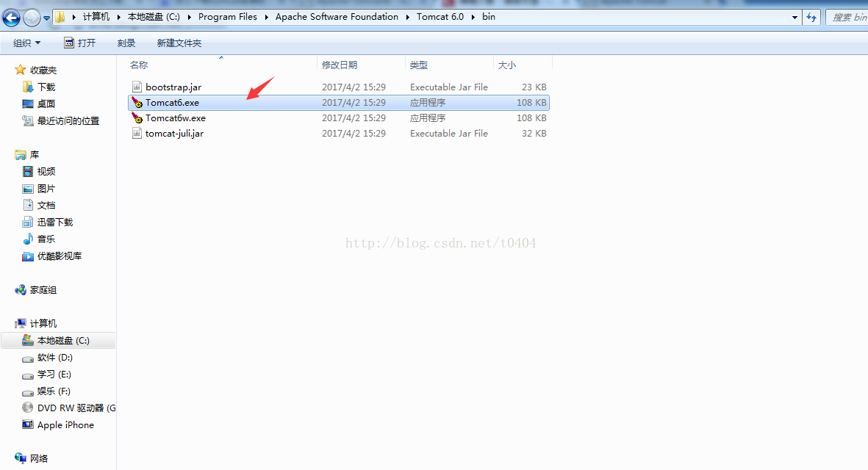Select Program Files in the address breadcrumb

tap(228, 17)
